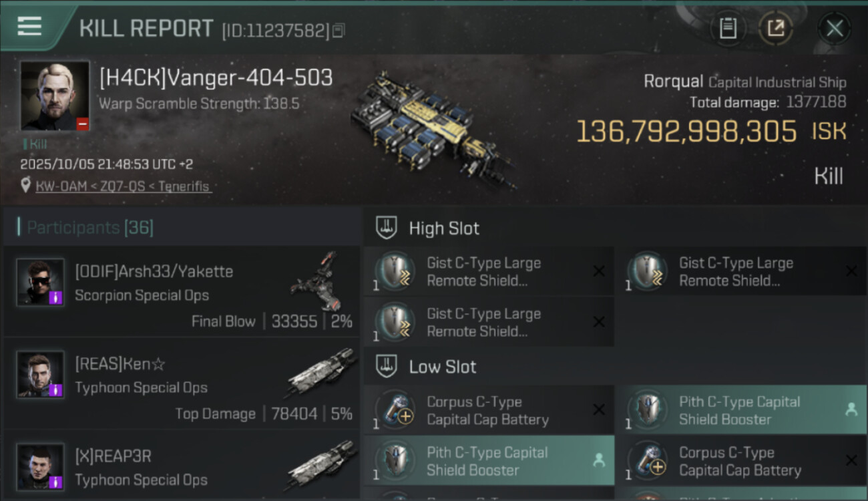Click the info badge on REAP3R's portrait
The width and height of the screenshot is (868, 501).
pos(56,482)
